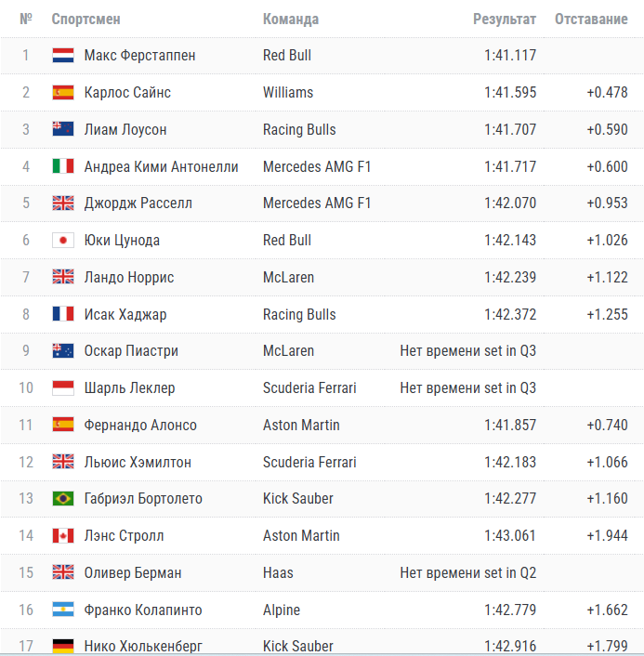
Task: Click the Monaco flag beside Шарль Леклер
Action: click(63, 387)
